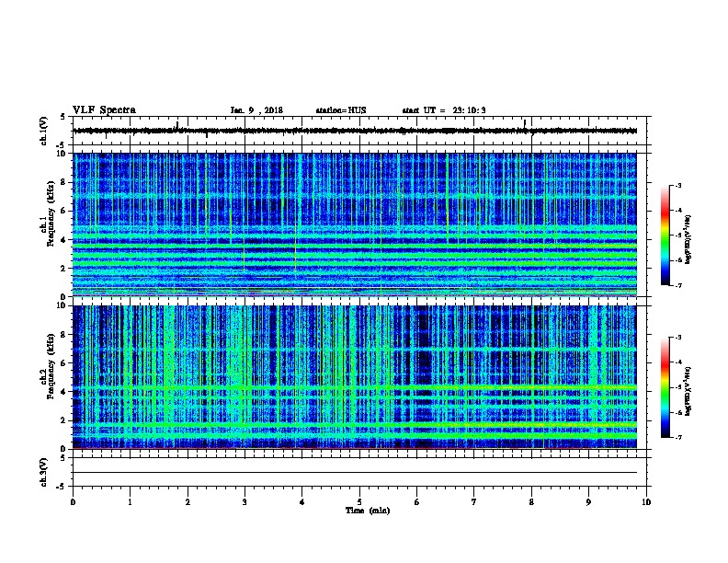Click the ch.1 "Frequency (kHz)" axis label
The image size is (728, 563).
pos(51,213)
